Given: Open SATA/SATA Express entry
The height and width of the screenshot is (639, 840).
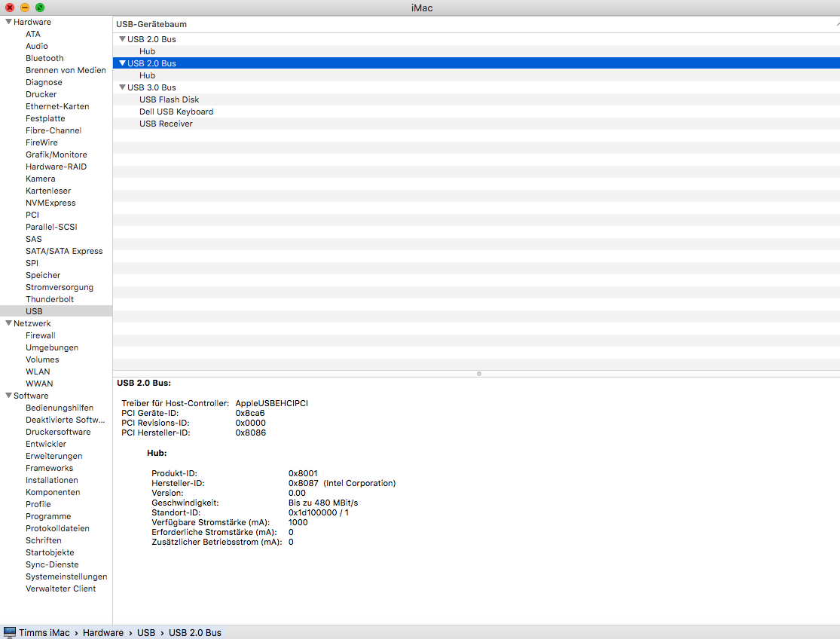Looking at the screenshot, I should pyautogui.click(x=64, y=251).
